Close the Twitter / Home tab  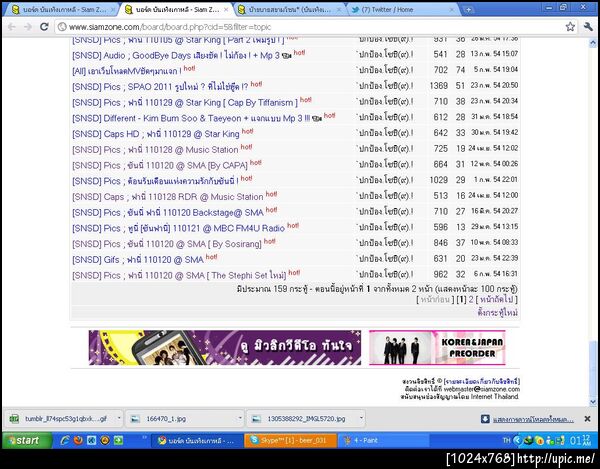click(x=452, y=10)
